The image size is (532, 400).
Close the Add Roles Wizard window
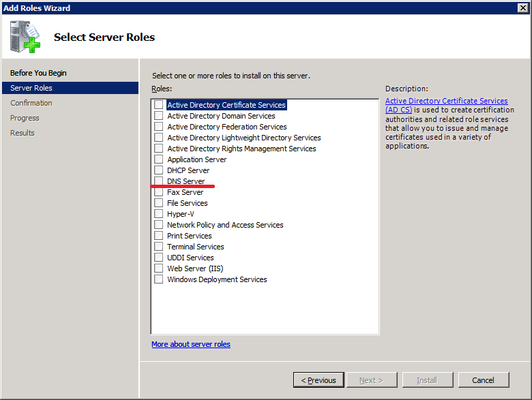523,7
